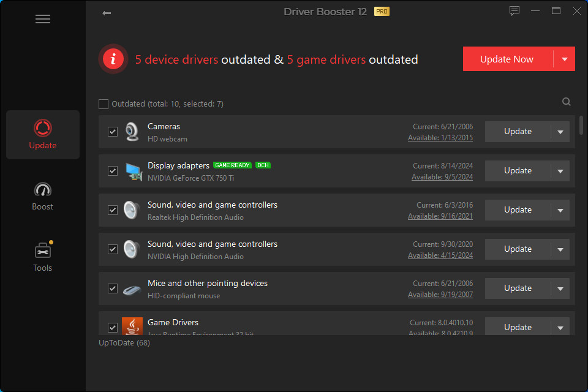Click the back arrow at top left
The width and height of the screenshot is (588, 392).
107,12
